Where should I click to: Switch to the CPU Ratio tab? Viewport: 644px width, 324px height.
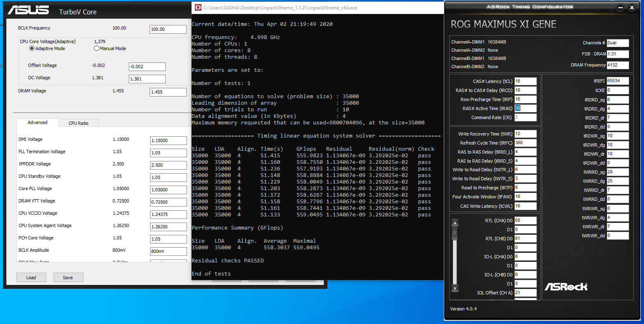click(x=78, y=123)
